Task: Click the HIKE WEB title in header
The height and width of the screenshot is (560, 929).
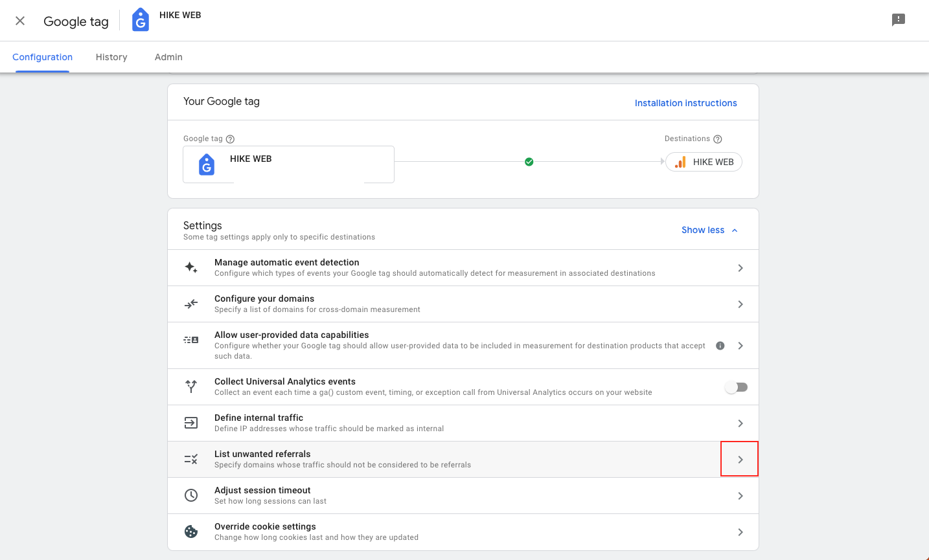Action: pos(180,15)
